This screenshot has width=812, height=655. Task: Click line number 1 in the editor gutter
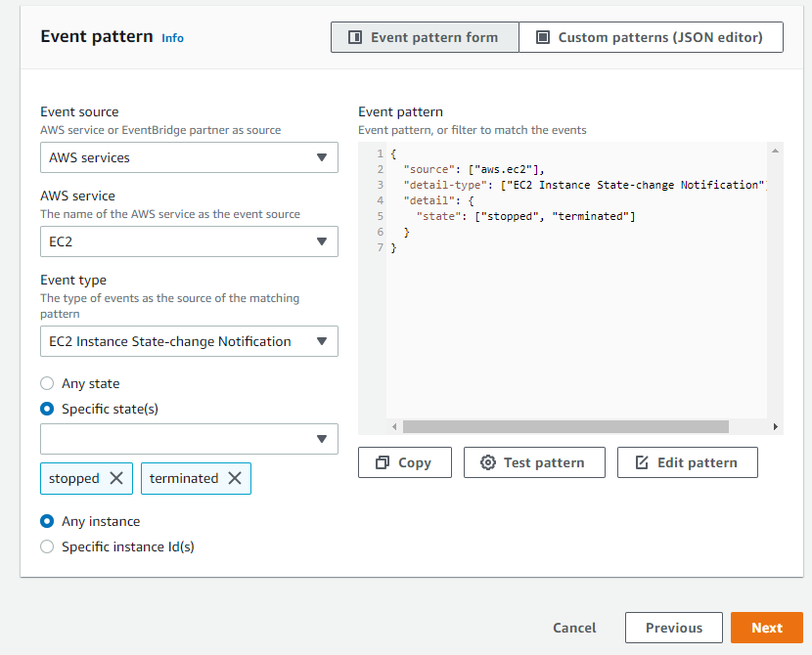click(x=381, y=153)
